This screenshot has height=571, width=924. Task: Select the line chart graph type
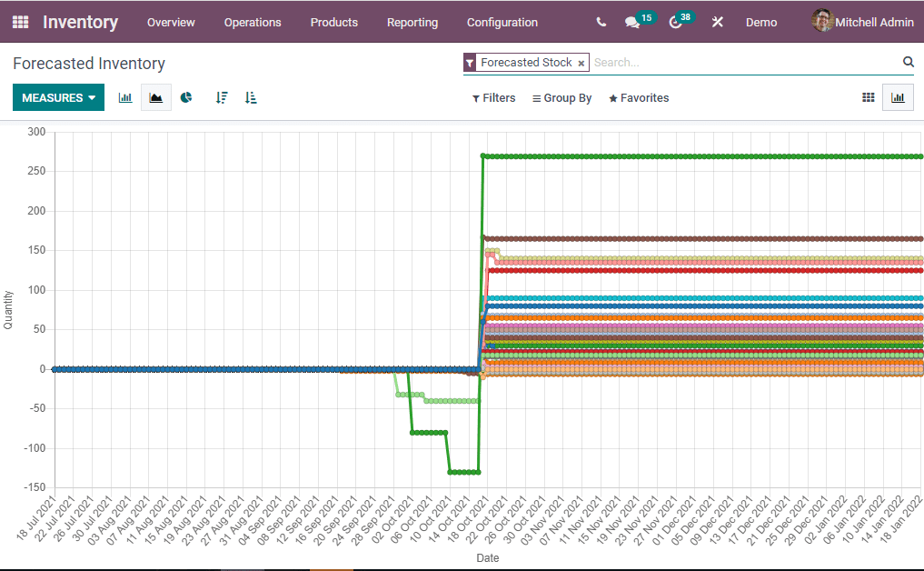click(154, 97)
